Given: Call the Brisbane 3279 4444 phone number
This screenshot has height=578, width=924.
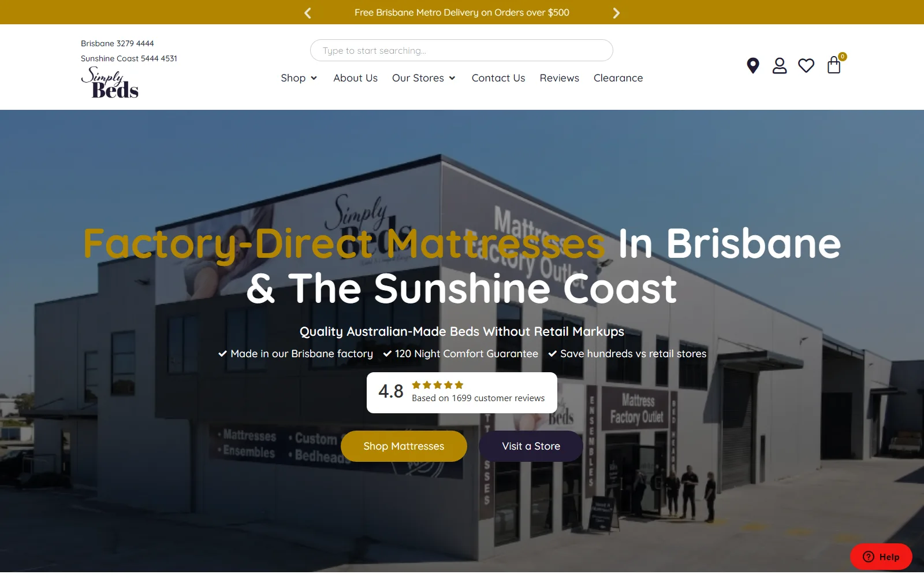Looking at the screenshot, I should (x=117, y=43).
